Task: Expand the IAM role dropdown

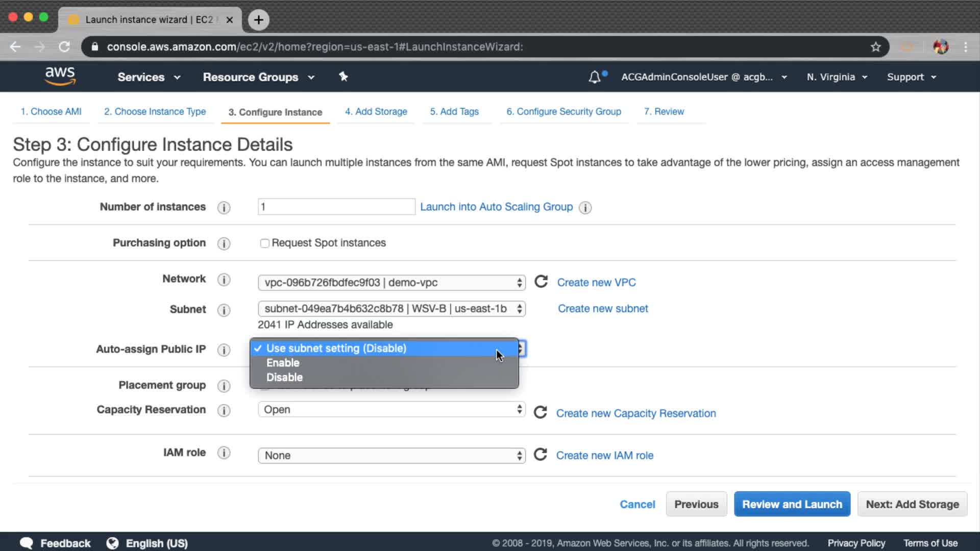Action: point(391,455)
